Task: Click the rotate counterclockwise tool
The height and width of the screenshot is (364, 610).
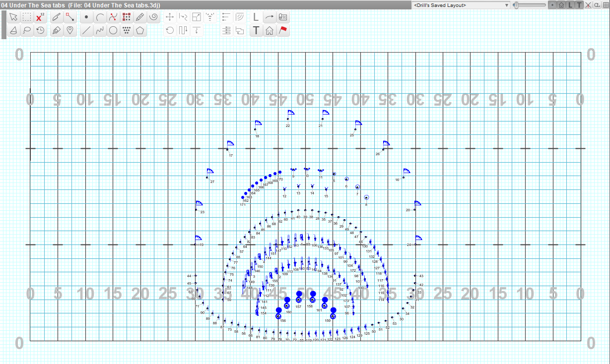Action: [x=170, y=31]
